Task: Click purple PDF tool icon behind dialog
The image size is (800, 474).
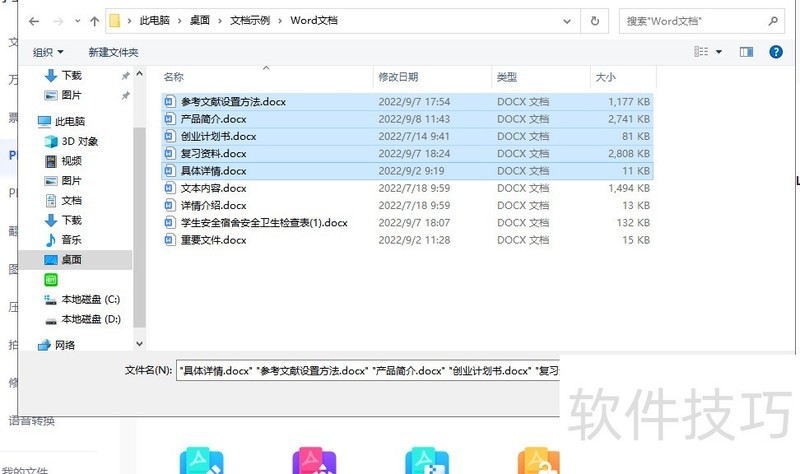Action: click(314, 461)
